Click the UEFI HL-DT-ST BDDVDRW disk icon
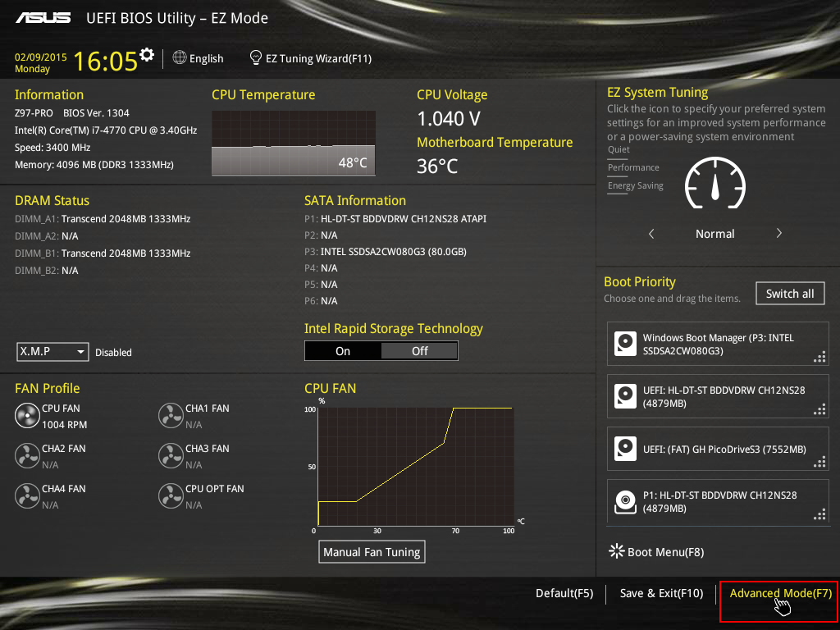The height and width of the screenshot is (630, 840). (x=625, y=396)
